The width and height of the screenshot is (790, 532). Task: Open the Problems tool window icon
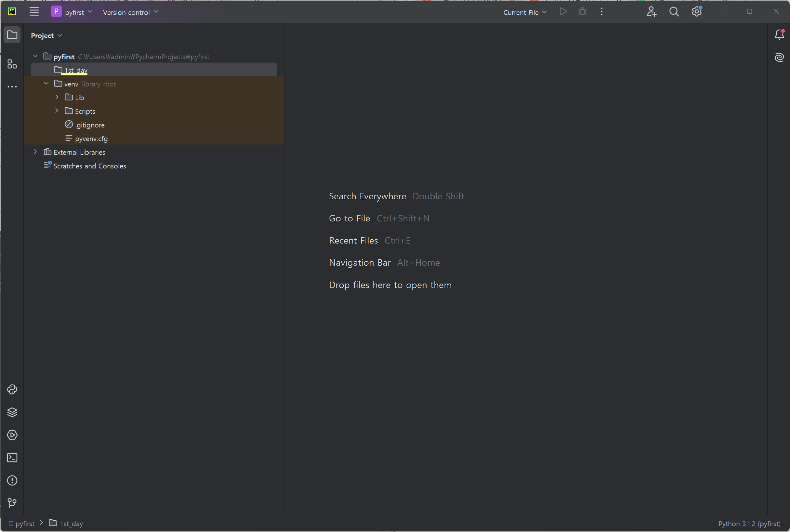click(12, 480)
